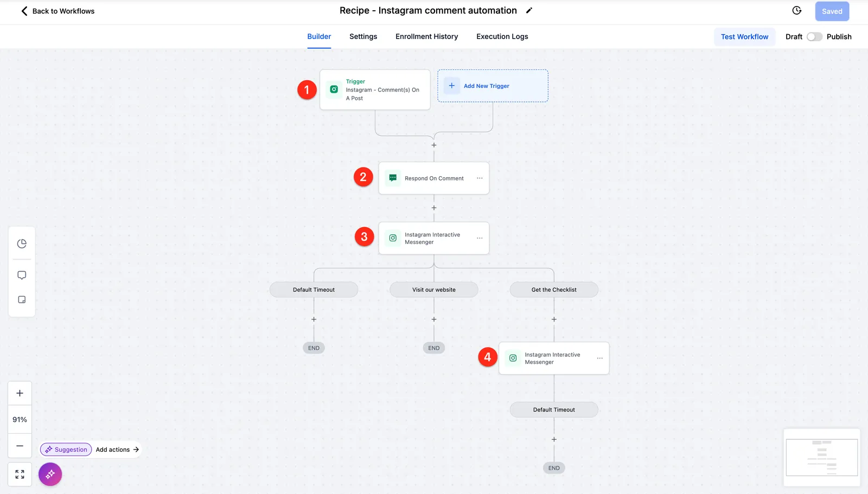868x494 pixels.
Task: Click the fit-to-screen expand icon
Action: coord(20,474)
